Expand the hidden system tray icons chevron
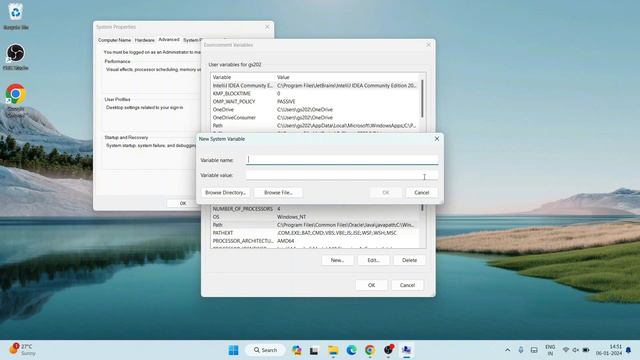 507,350
